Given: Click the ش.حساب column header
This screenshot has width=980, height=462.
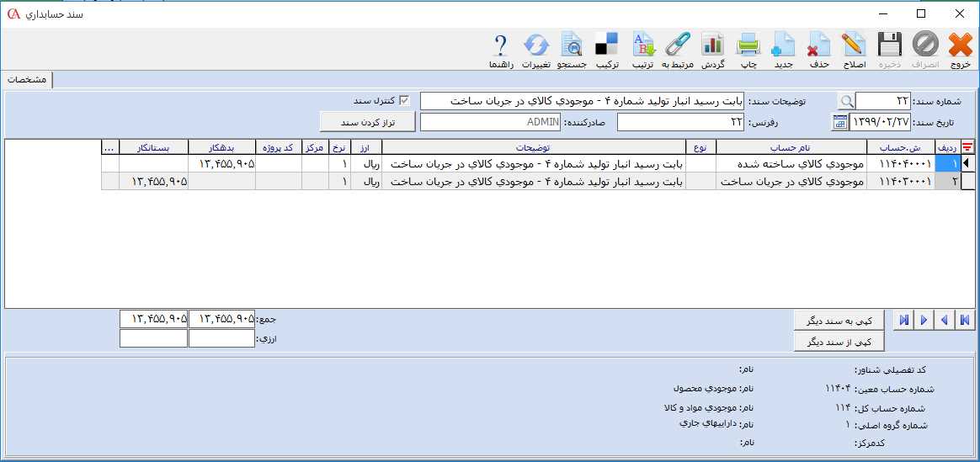Looking at the screenshot, I should [x=901, y=147].
